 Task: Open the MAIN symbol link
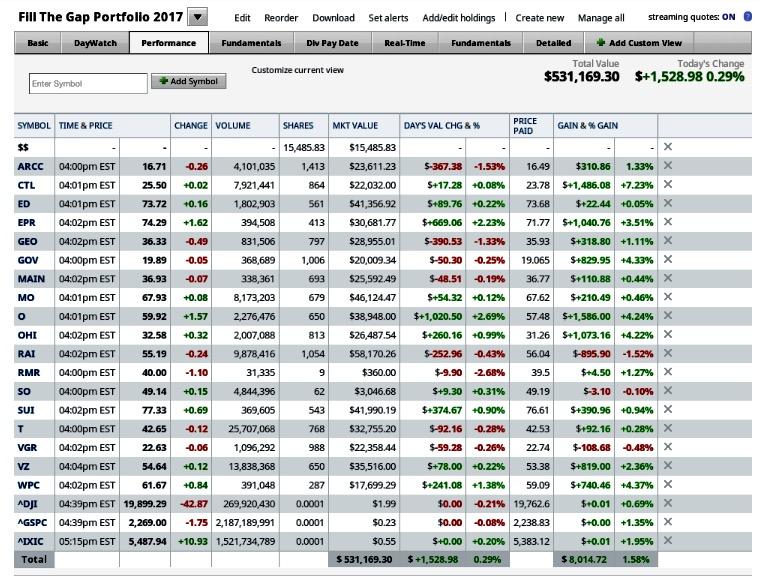tap(31, 279)
